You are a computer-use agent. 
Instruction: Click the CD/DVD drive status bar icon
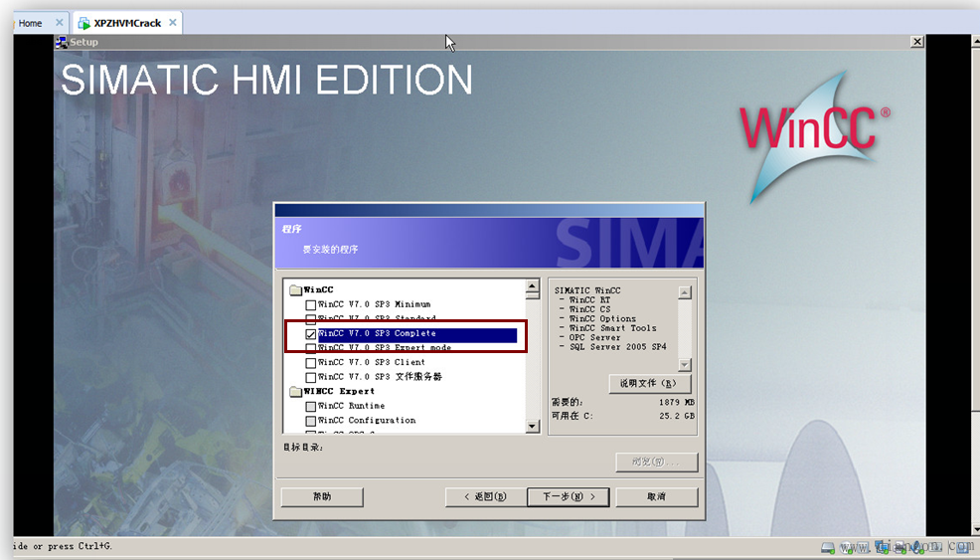click(846, 547)
